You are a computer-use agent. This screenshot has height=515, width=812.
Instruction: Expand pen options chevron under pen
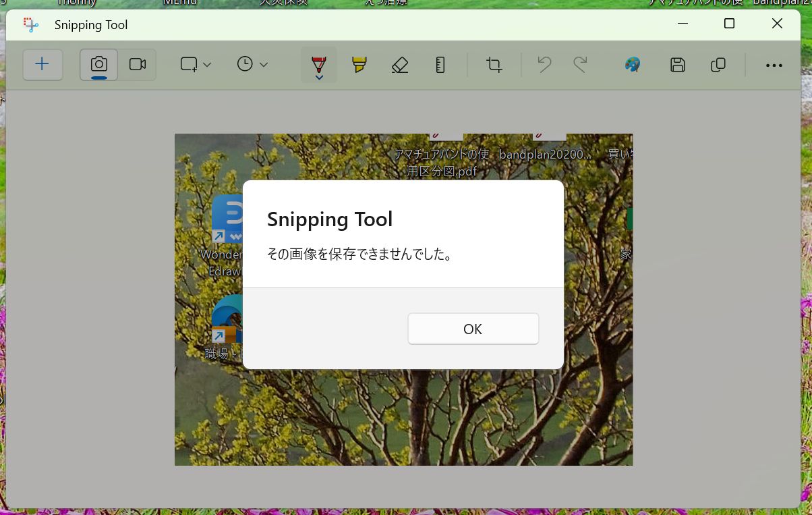319,78
